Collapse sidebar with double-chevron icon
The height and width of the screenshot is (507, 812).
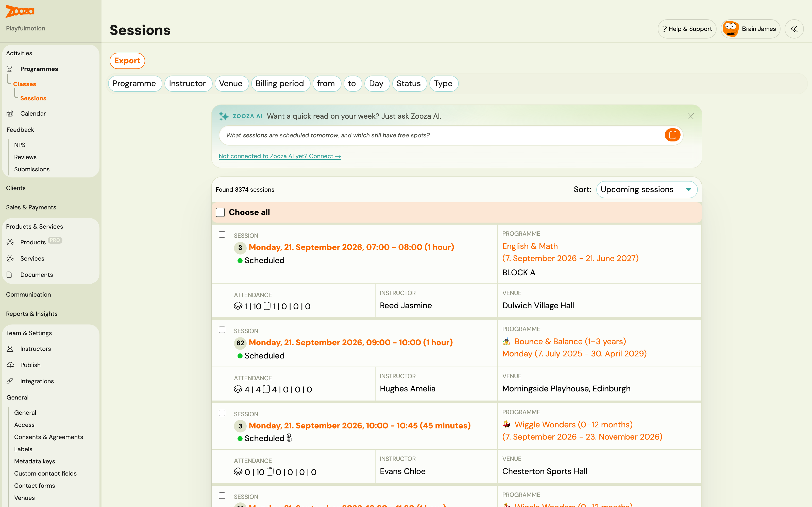(x=794, y=29)
